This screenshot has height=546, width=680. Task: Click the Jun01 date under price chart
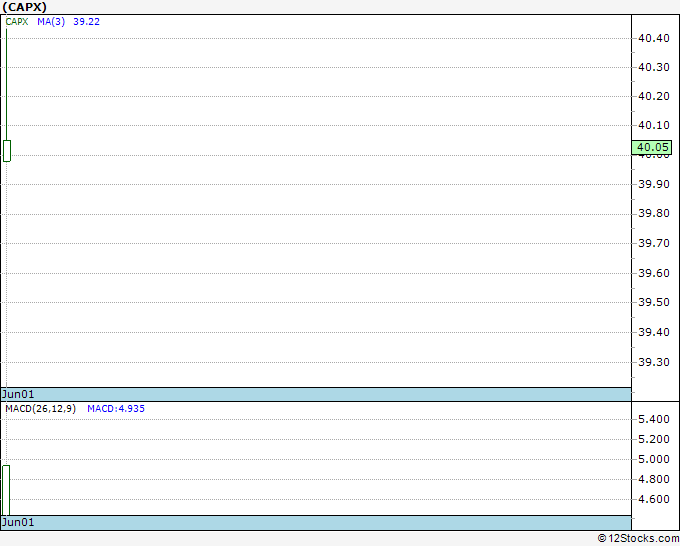pos(18,394)
